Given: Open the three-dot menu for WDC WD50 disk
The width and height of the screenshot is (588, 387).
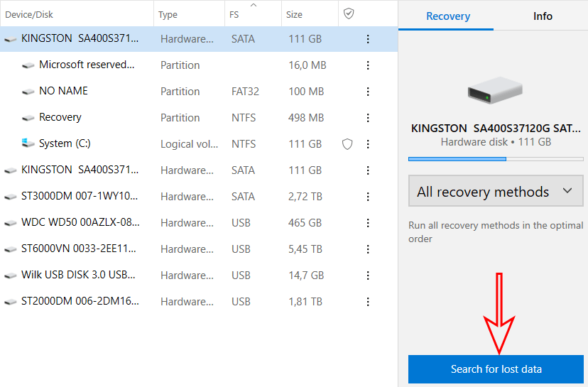Looking at the screenshot, I should pyautogui.click(x=368, y=223).
